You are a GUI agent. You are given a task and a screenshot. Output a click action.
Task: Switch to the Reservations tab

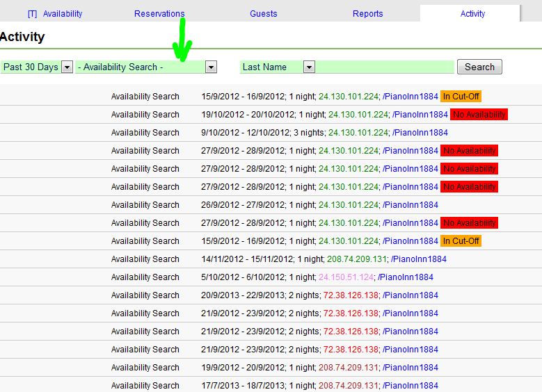click(x=159, y=14)
